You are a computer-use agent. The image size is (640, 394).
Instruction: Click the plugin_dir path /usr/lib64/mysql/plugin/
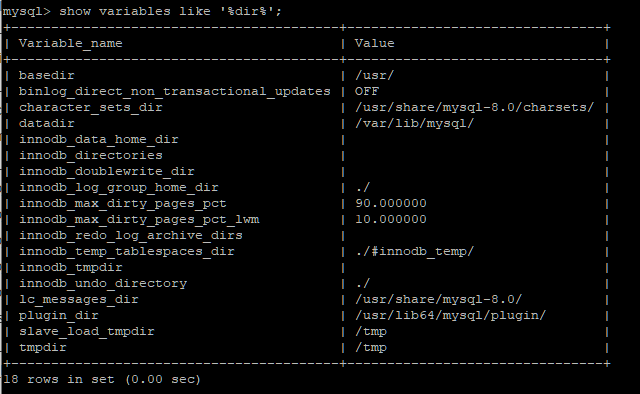coord(450,315)
